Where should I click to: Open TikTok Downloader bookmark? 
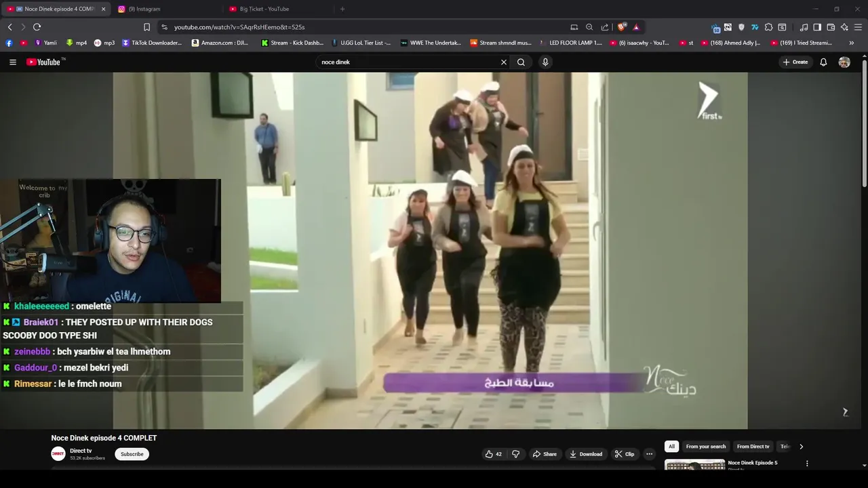click(152, 43)
